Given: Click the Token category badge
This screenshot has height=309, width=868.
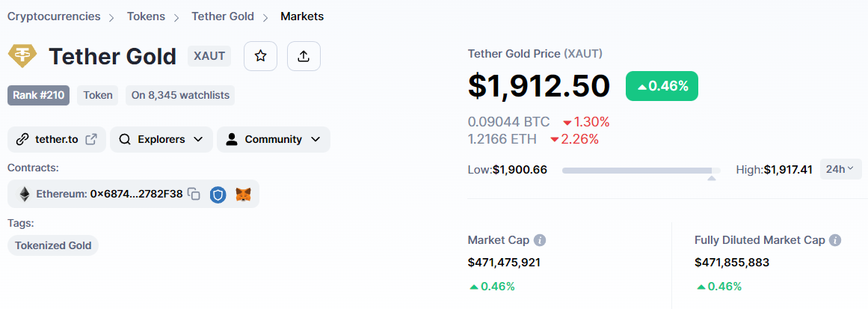Looking at the screenshot, I should tap(98, 95).
